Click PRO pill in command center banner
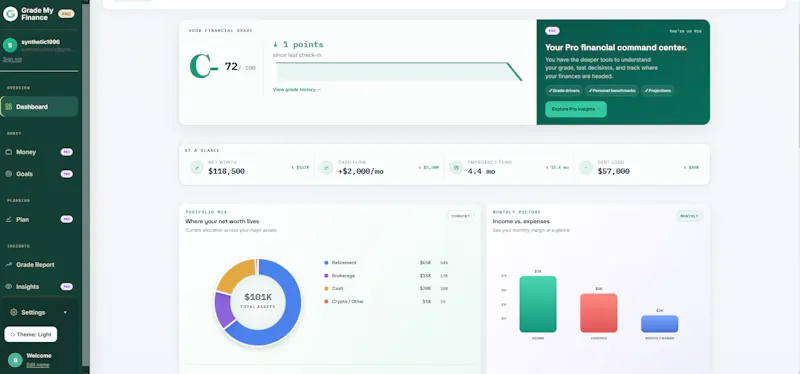The width and height of the screenshot is (800, 374). point(552,31)
